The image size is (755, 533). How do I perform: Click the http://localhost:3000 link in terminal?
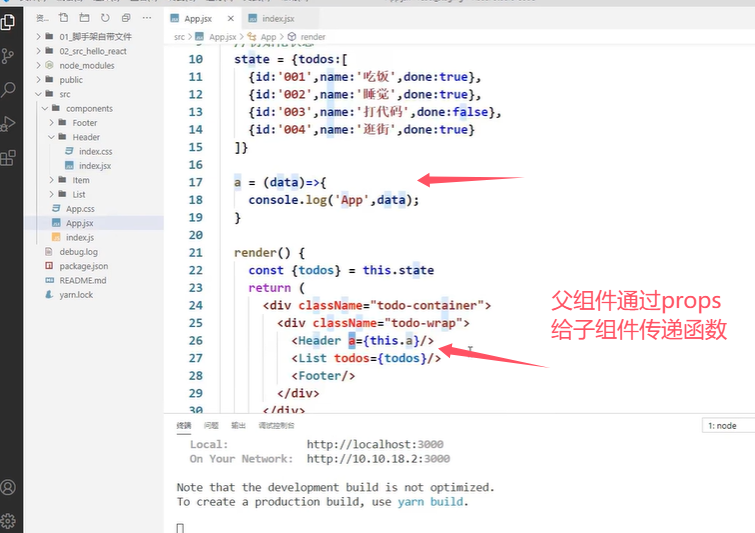tap(375, 444)
